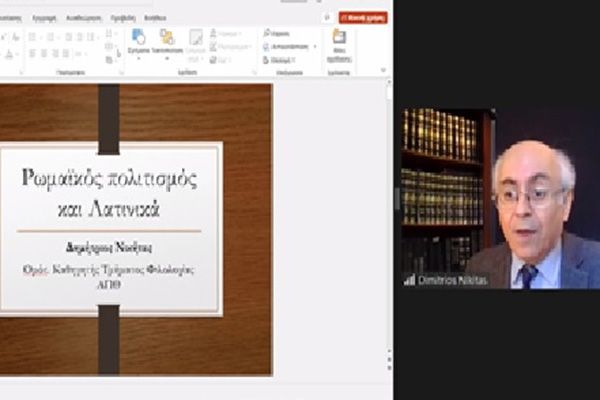Image resolution: width=600 pixels, height=400 pixels.
Task: Click the Find (Εύρεση) icon
Action: [266, 33]
